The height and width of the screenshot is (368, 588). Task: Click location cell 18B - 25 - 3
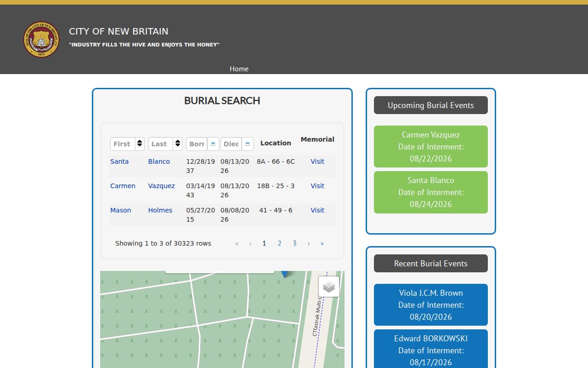(276, 186)
